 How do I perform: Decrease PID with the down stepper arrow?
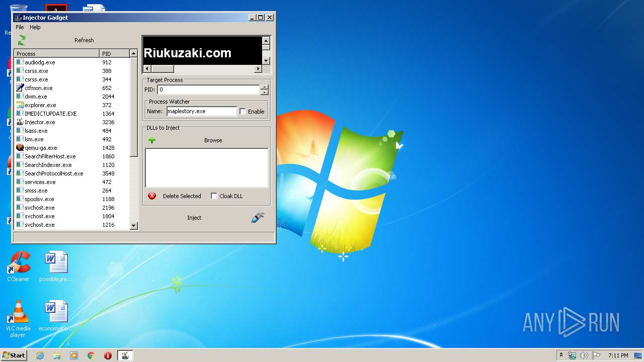click(x=265, y=93)
